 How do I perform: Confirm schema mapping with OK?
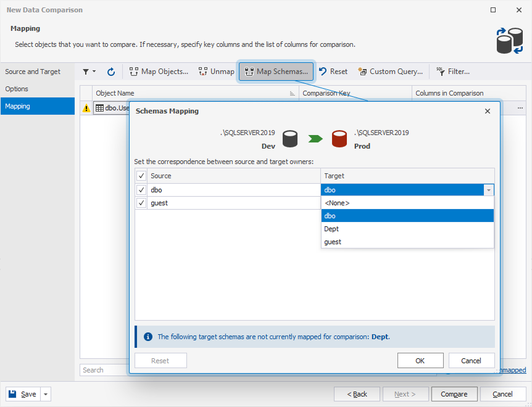pyautogui.click(x=420, y=361)
